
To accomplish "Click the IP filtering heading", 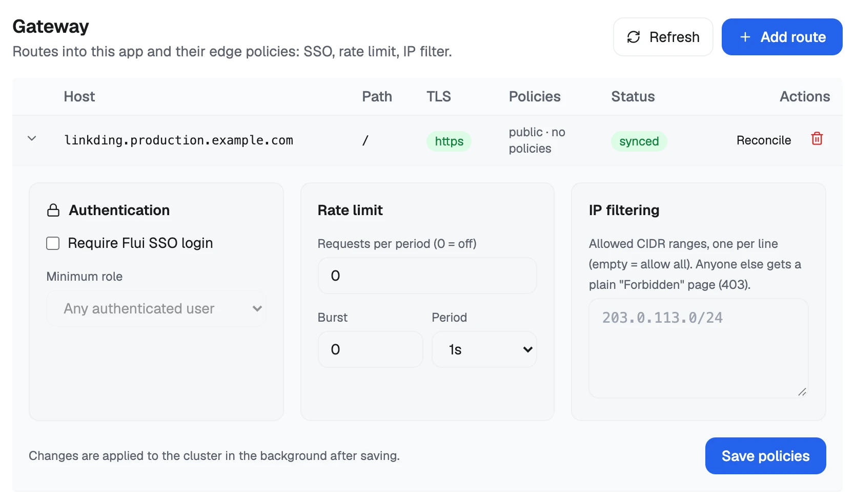I will [x=624, y=210].
